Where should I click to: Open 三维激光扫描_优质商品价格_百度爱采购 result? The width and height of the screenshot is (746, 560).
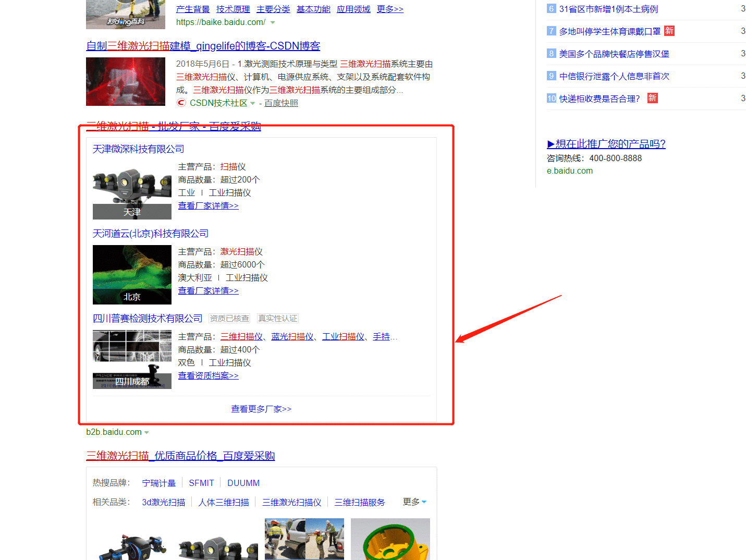coord(180,456)
